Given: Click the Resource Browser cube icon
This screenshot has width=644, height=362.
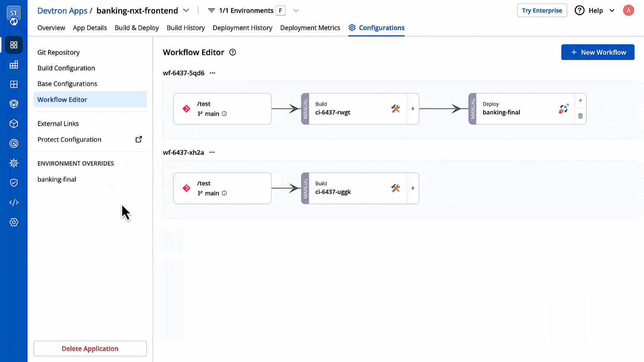Looking at the screenshot, I should 14,124.
